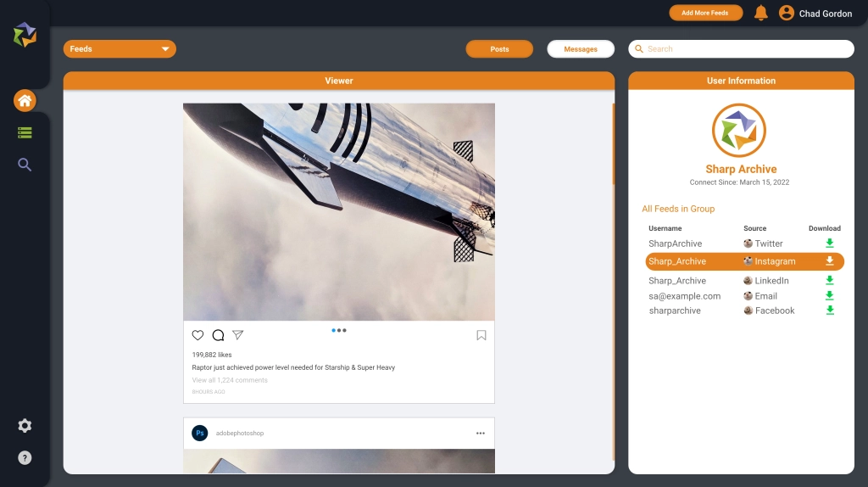Switch to the Posts tab

[x=499, y=49]
